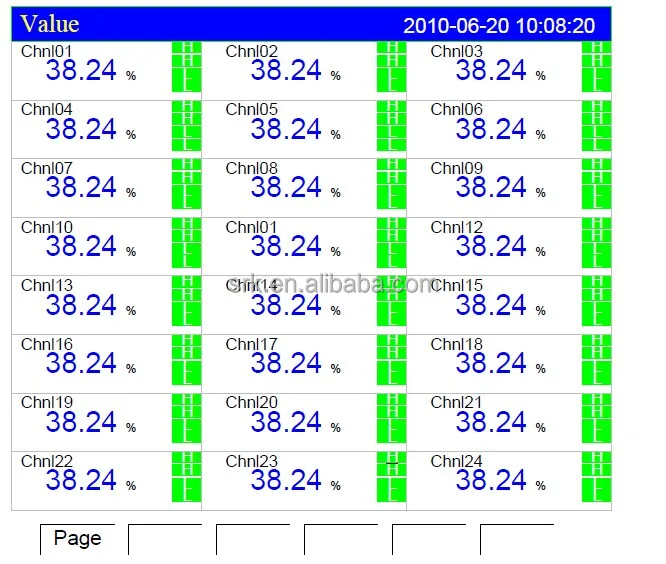Select Chnl16 green alarm indicator
The width and height of the screenshot is (666, 564).
[186, 360]
